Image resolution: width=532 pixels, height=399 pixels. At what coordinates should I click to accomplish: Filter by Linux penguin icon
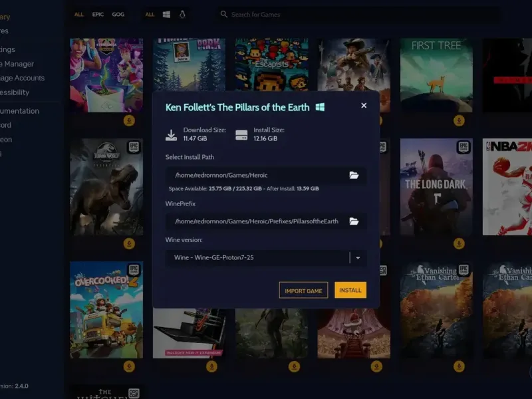182,14
